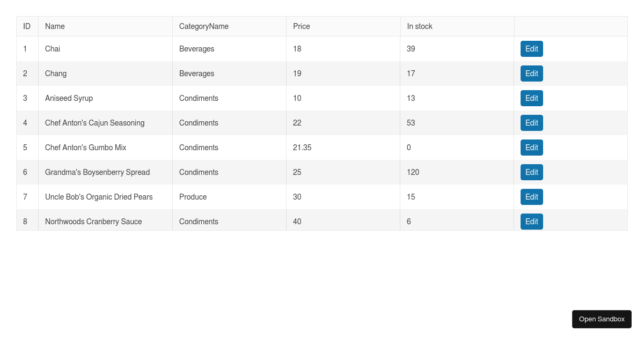Edit Chef Anton's Cajun Seasoning
The height and width of the screenshot is (338, 644).
pos(531,123)
